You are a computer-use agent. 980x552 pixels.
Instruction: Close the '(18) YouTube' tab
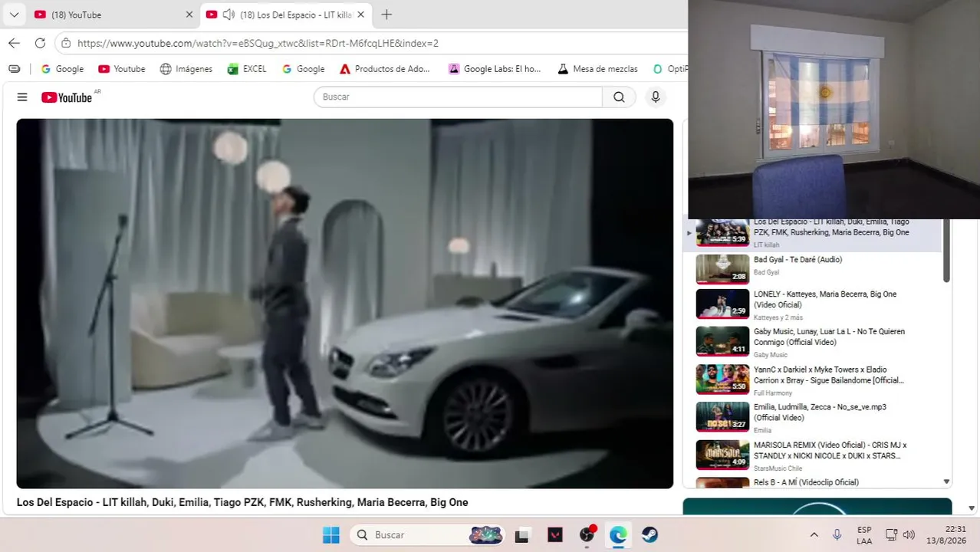189,15
